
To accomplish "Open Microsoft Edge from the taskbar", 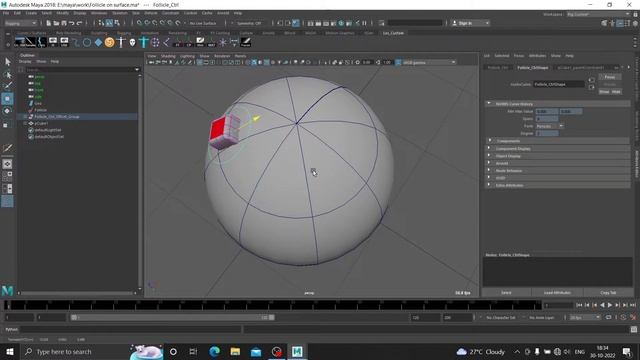I will pos(214,351).
